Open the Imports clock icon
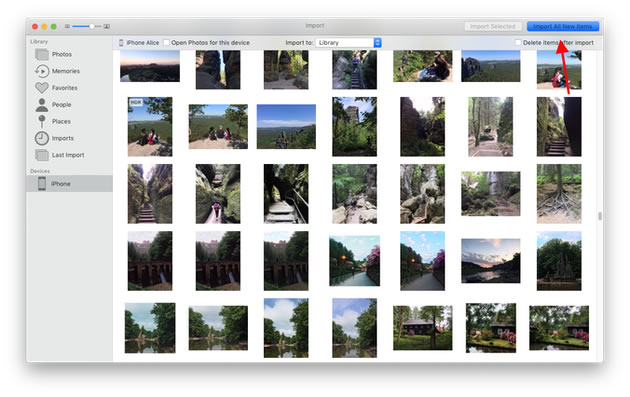The height and width of the screenshot is (397, 630). click(x=42, y=138)
